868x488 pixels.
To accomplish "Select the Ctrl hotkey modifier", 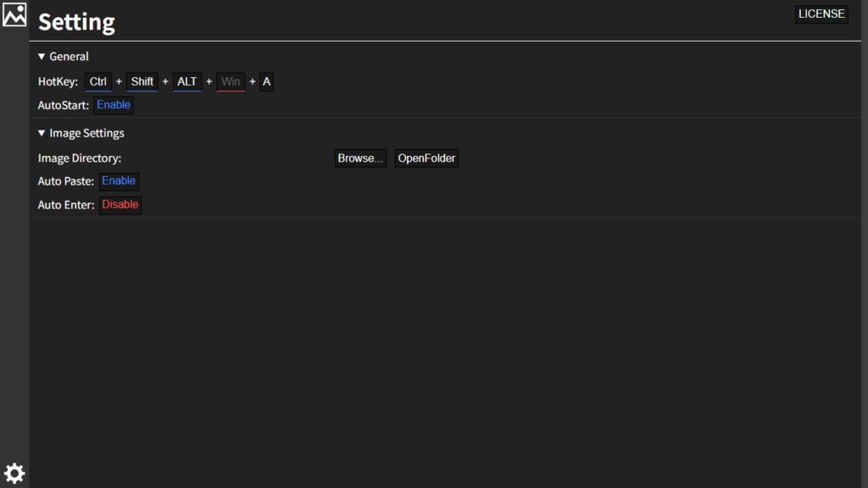I will coord(97,81).
